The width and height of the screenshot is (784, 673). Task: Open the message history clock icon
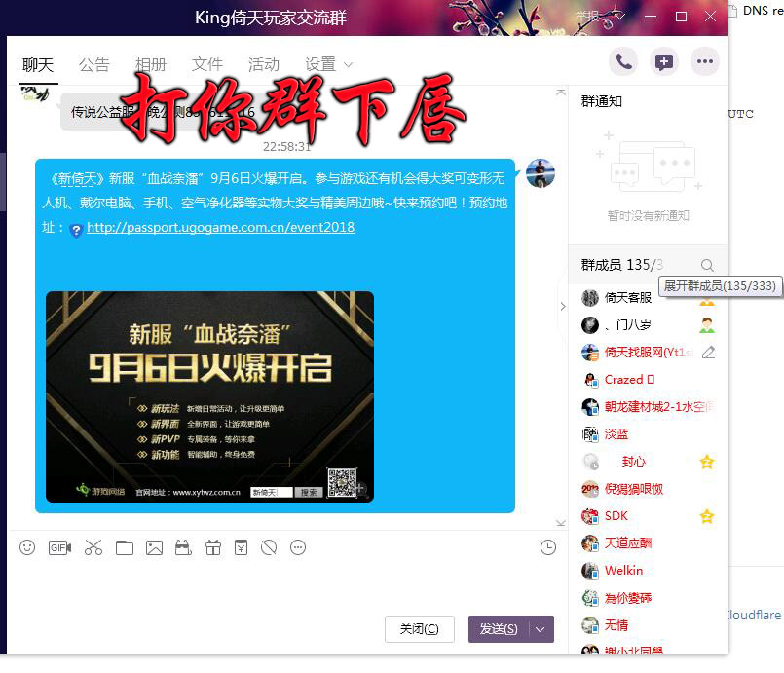[x=548, y=547]
